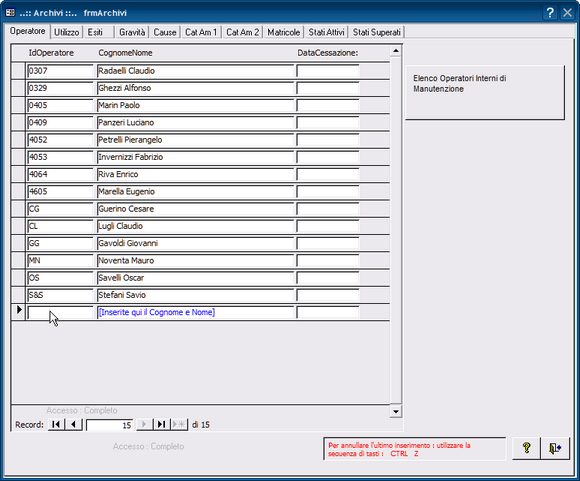Image resolution: width=580 pixels, height=481 pixels.
Task: Click the DataCessazione field of the new row
Action: point(328,312)
